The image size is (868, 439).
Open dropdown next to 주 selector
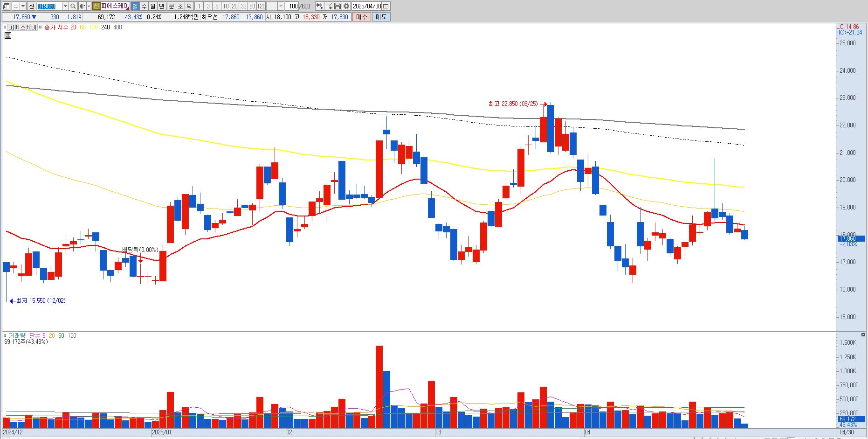pos(23,6)
